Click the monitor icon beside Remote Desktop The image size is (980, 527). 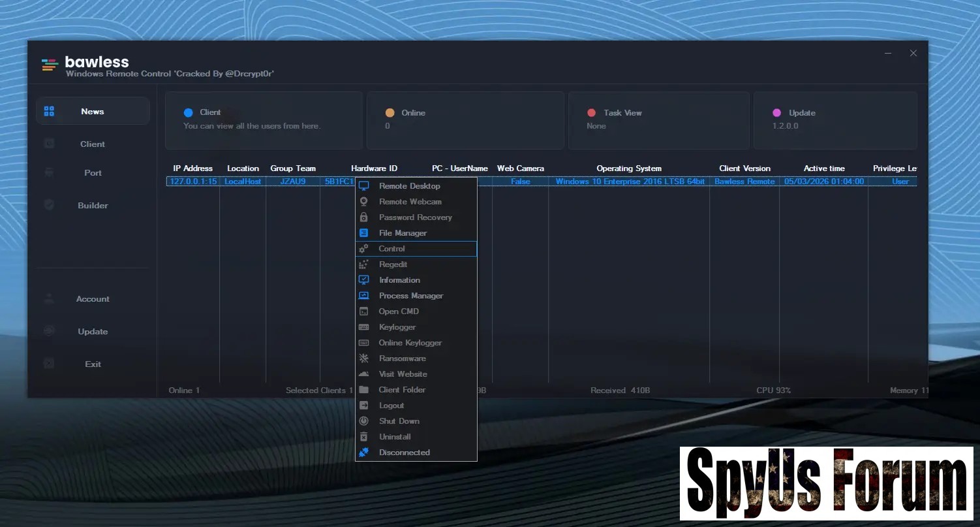(x=364, y=186)
